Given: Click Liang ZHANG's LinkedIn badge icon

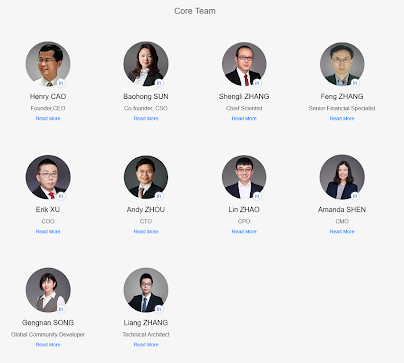Looking at the screenshot, I should (x=159, y=309).
